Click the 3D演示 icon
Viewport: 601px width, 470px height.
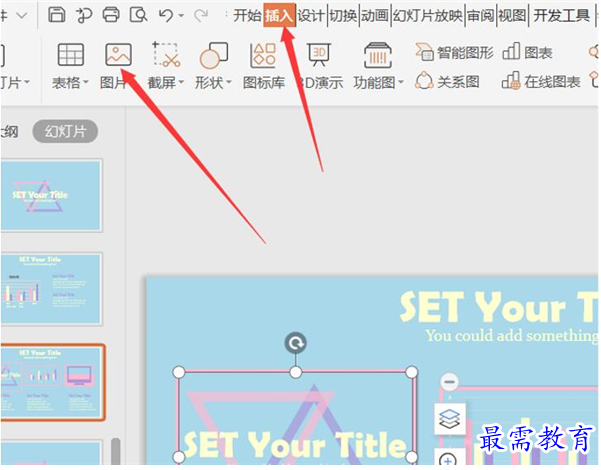(x=320, y=54)
